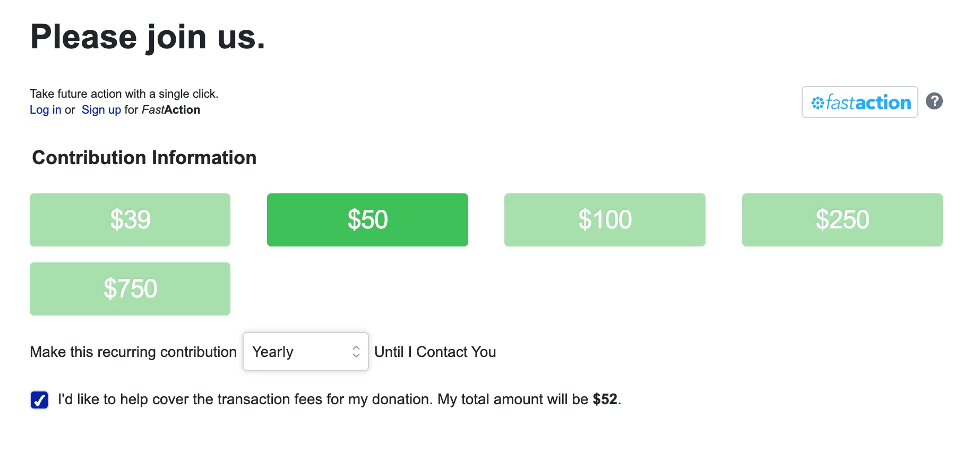
Task: Pick the $100 contribution amount
Action: pyautogui.click(x=605, y=220)
